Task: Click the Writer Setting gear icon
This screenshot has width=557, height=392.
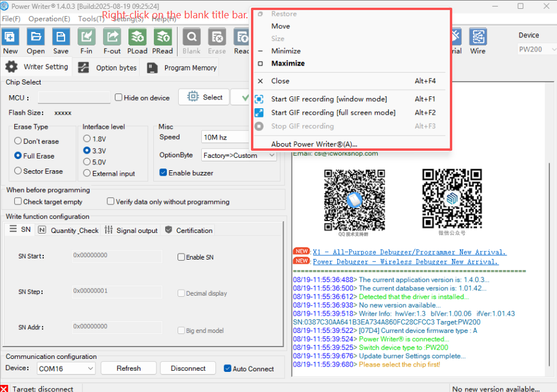Action: pos(11,67)
